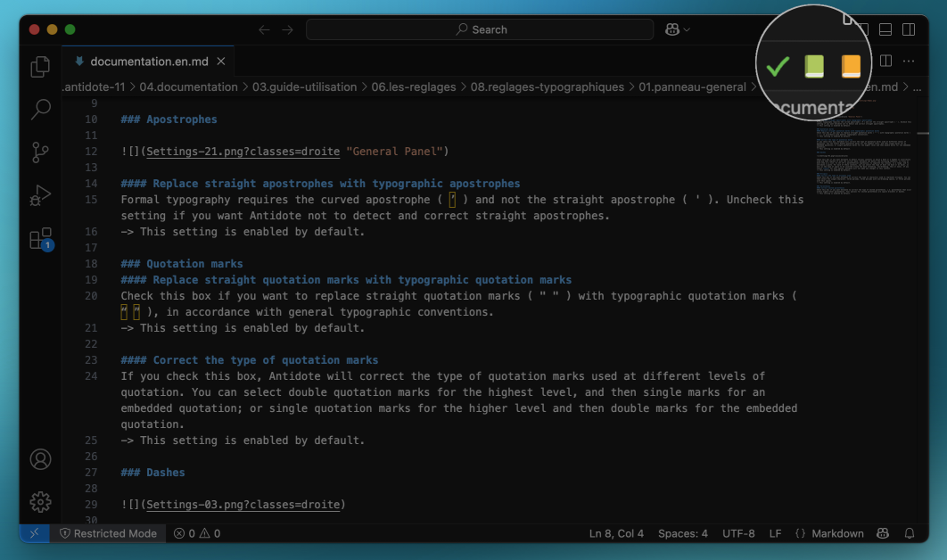Open the Copilot dropdown arrow in title bar
This screenshot has width=947, height=560.
click(686, 29)
